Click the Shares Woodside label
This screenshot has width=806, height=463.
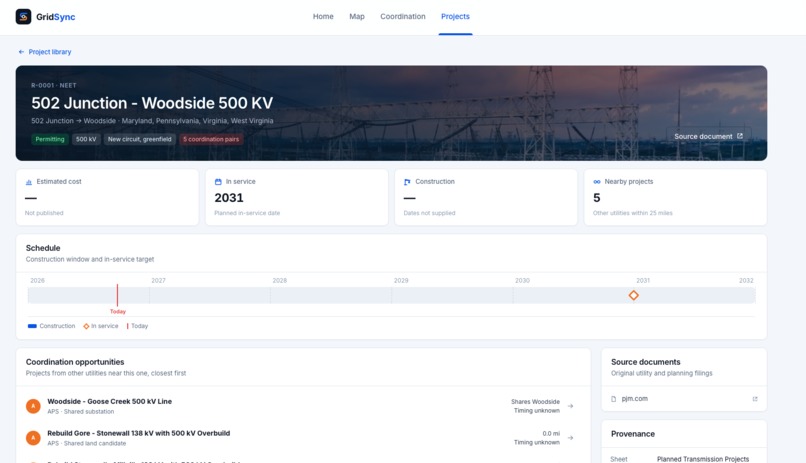[x=535, y=402]
